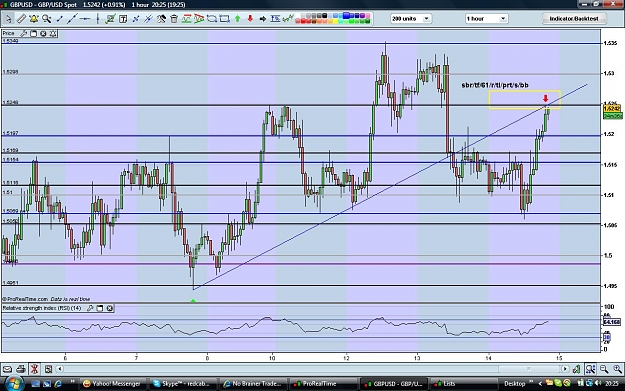
Task: Switch to No Brainer Trade taskbar window
Action: pos(253,383)
